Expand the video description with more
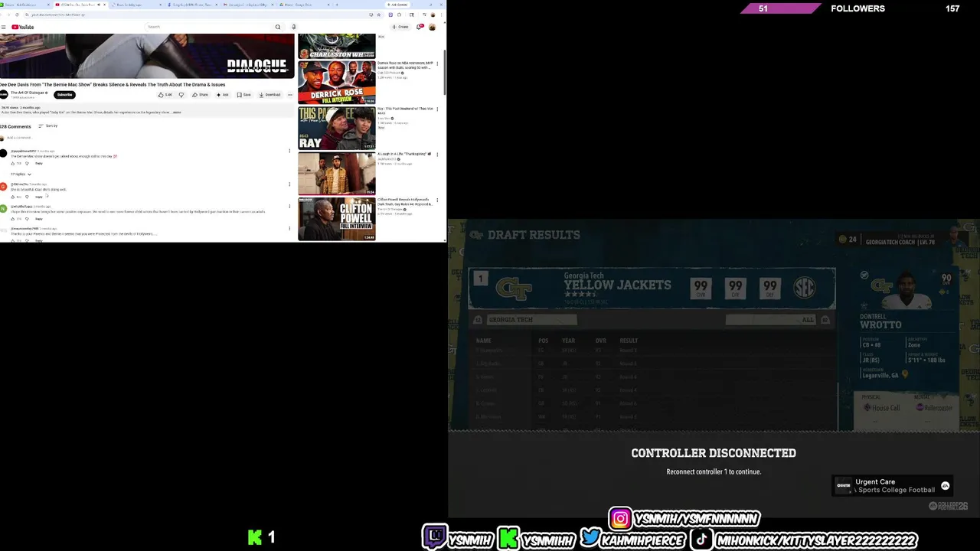Screen dimensions: 980x551 pos(177,112)
